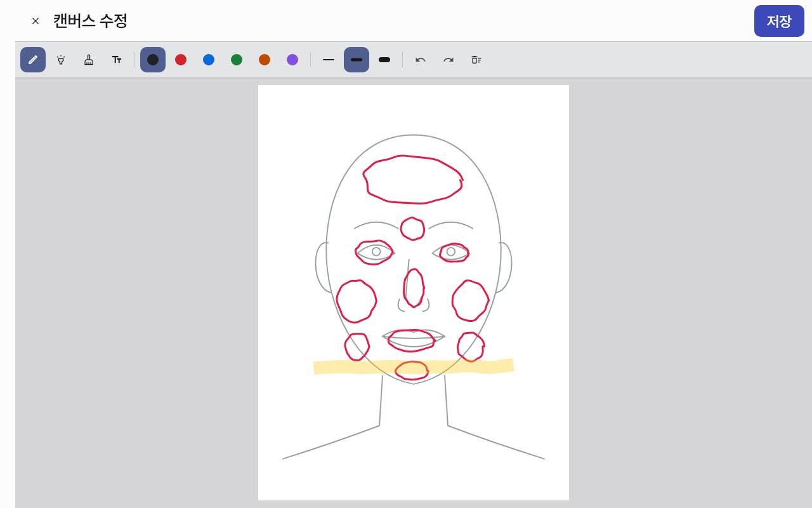Pick the green color swatch
The height and width of the screenshot is (508, 812).
[237, 60]
